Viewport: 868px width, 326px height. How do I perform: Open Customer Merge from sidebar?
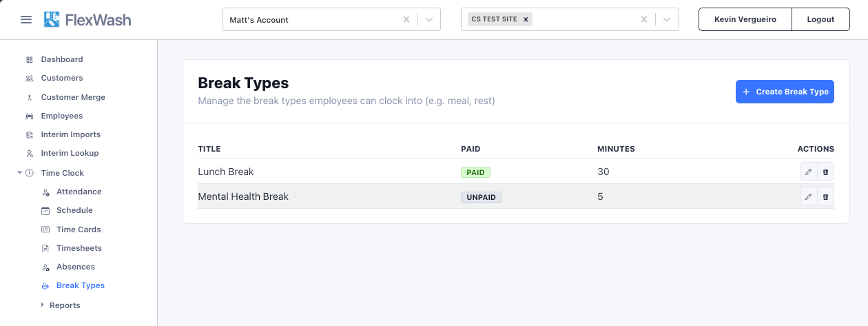click(73, 97)
